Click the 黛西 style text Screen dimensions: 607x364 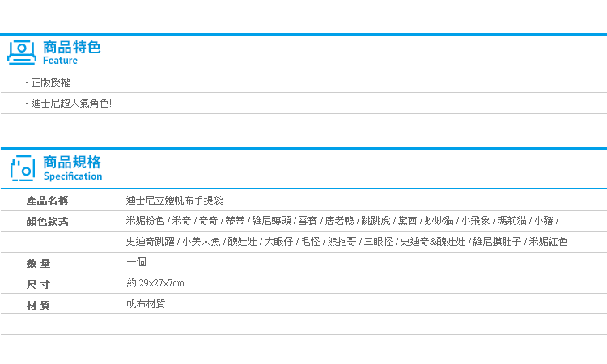[407, 221]
